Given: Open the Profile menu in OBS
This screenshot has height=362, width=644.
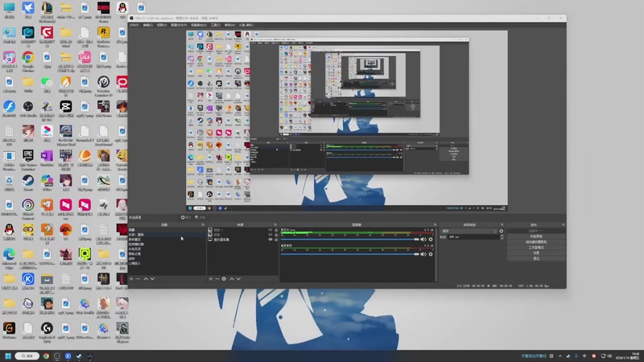Looking at the screenshot, I should (179, 25).
